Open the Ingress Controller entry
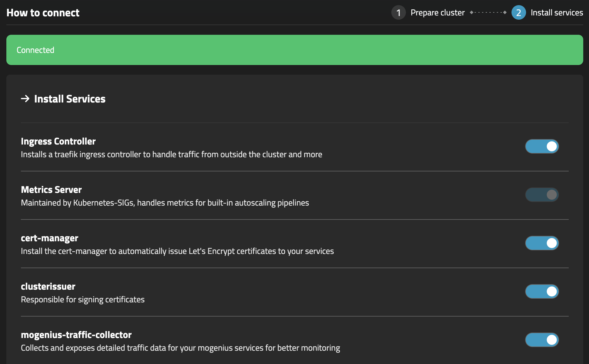The width and height of the screenshot is (589, 364). pyautogui.click(x=58, y=141)
